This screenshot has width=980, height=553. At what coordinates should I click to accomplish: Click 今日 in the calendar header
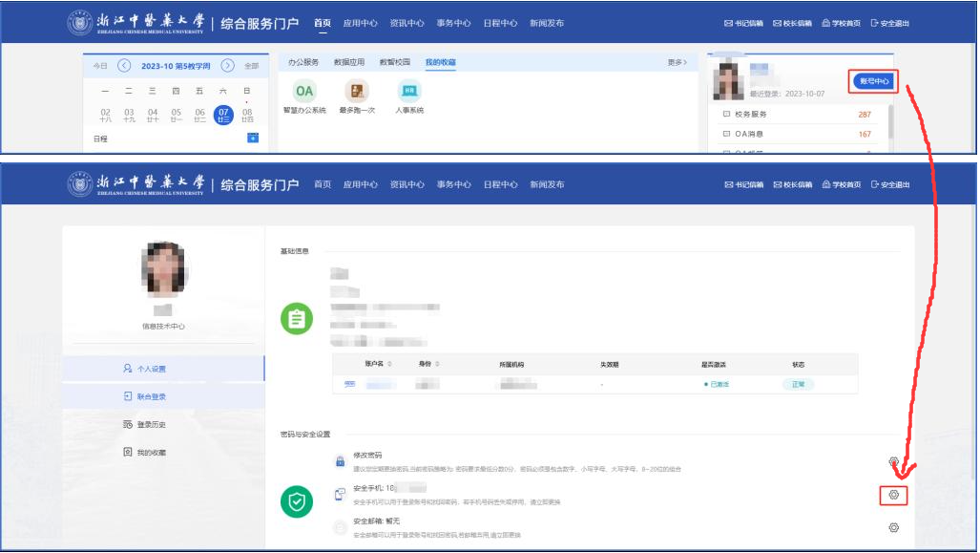click(x=100, y=66)
